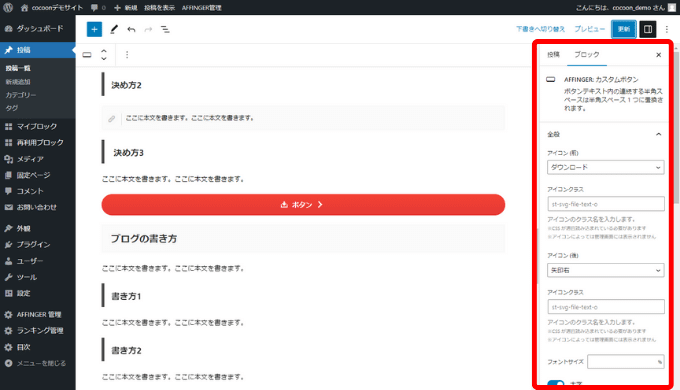Click the user avatar in admin bar
Screen dimensions: 680x390
[x=672, y=7]
